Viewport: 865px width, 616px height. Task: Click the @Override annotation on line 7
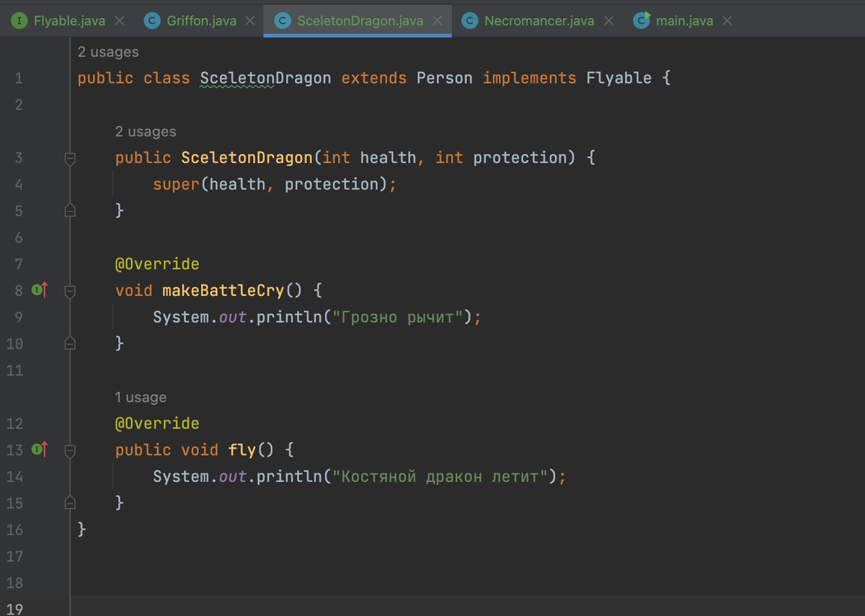[x=157, y=264]
